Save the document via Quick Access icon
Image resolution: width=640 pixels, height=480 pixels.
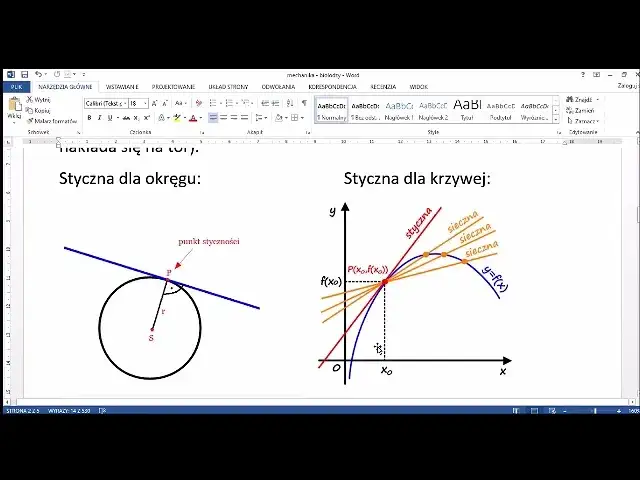click(24, 74)
